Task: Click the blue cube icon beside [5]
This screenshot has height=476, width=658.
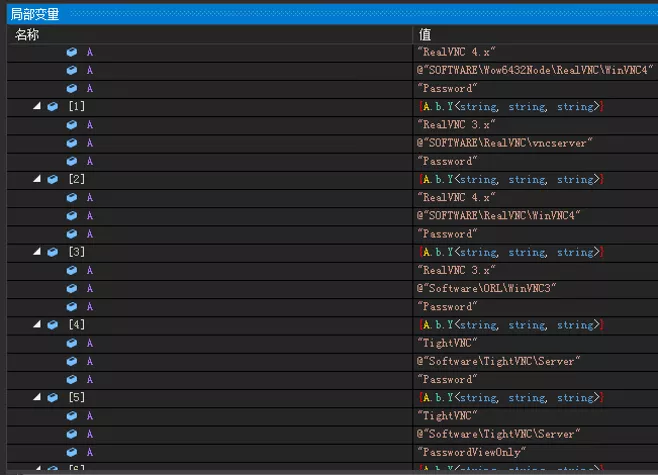Action: pyautogui.click(x=53, y=397)
